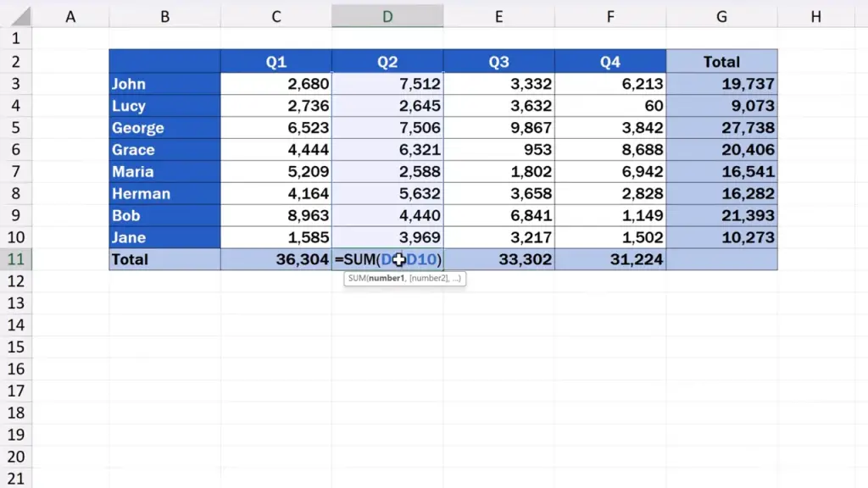Click Grace's Q3 value 953
The image size is (868, 488).
point(498,150)
